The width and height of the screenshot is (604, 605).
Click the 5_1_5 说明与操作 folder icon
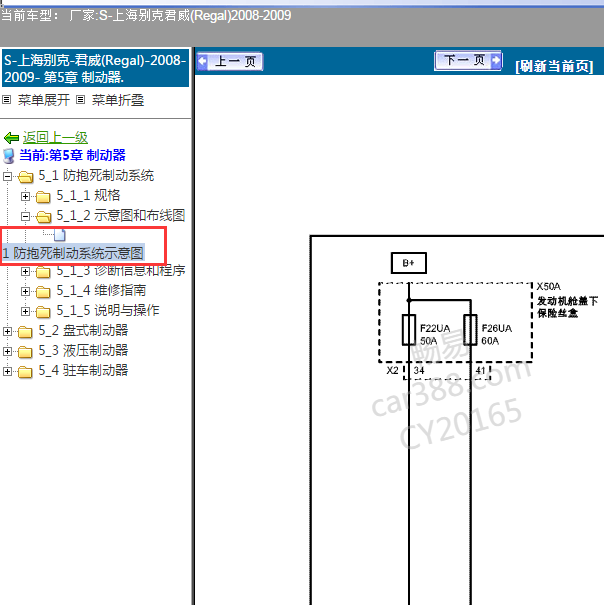point(43,312)
